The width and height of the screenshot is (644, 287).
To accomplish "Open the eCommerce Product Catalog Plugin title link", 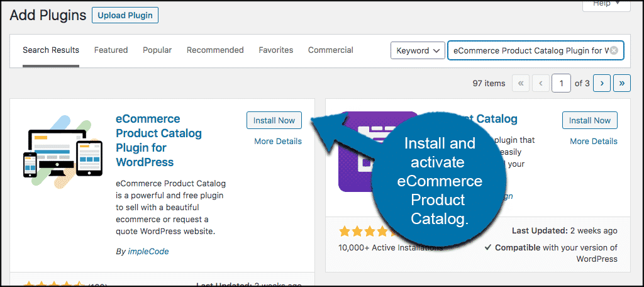I will [x=158, y=140].
